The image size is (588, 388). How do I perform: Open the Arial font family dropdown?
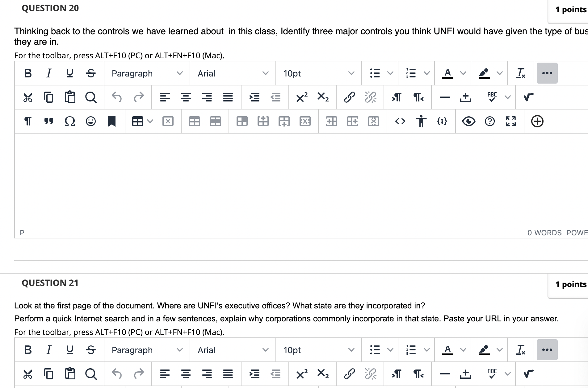[232, 73]
